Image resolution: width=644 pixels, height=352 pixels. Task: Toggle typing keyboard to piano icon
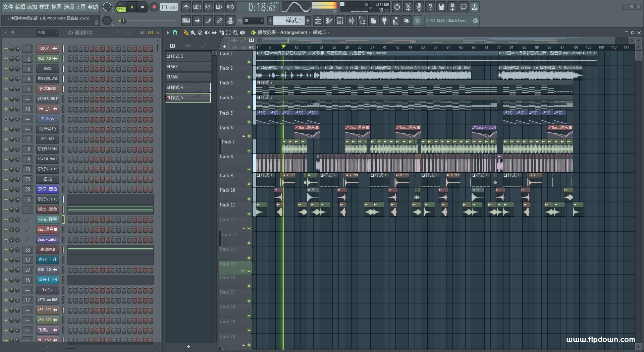click(186, 21)
